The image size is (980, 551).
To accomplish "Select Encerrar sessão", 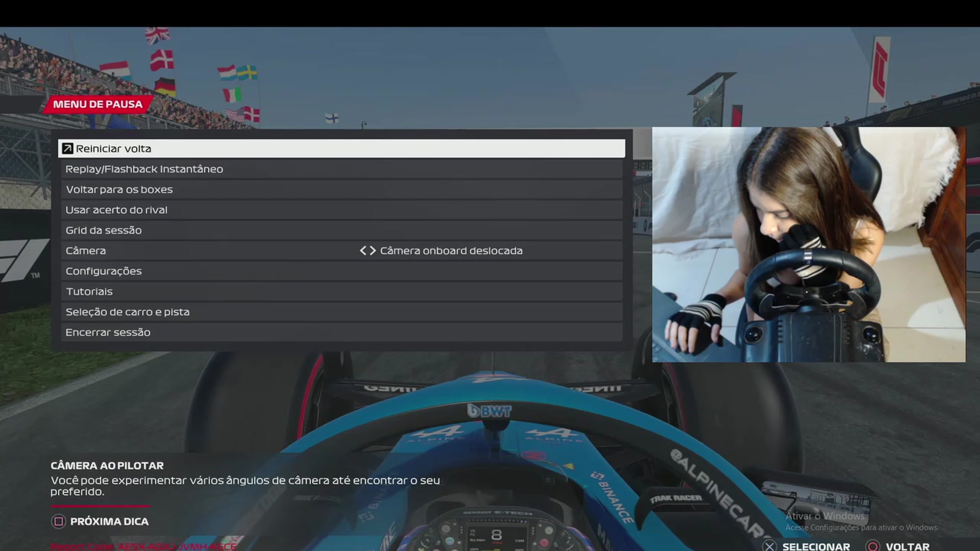I will [x=341, y=332].
